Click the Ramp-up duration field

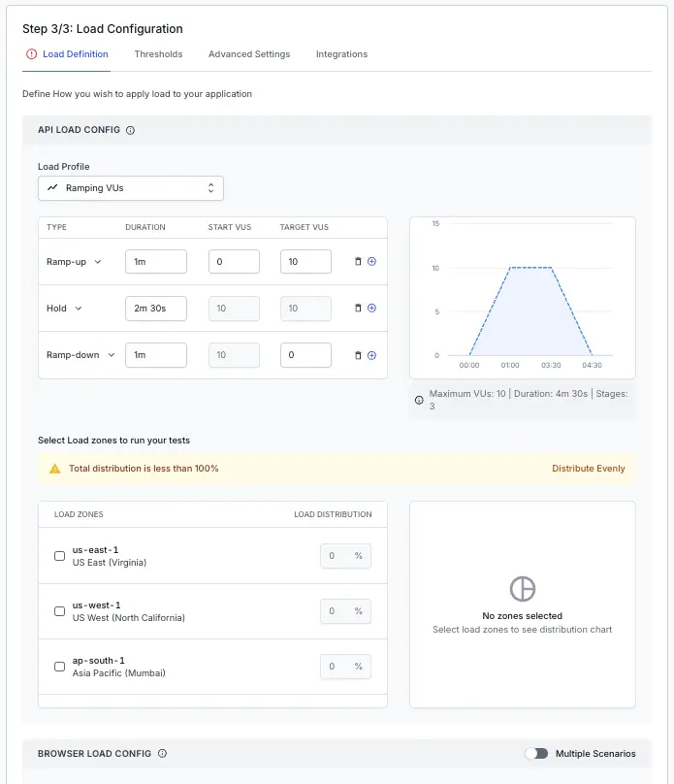156,262
